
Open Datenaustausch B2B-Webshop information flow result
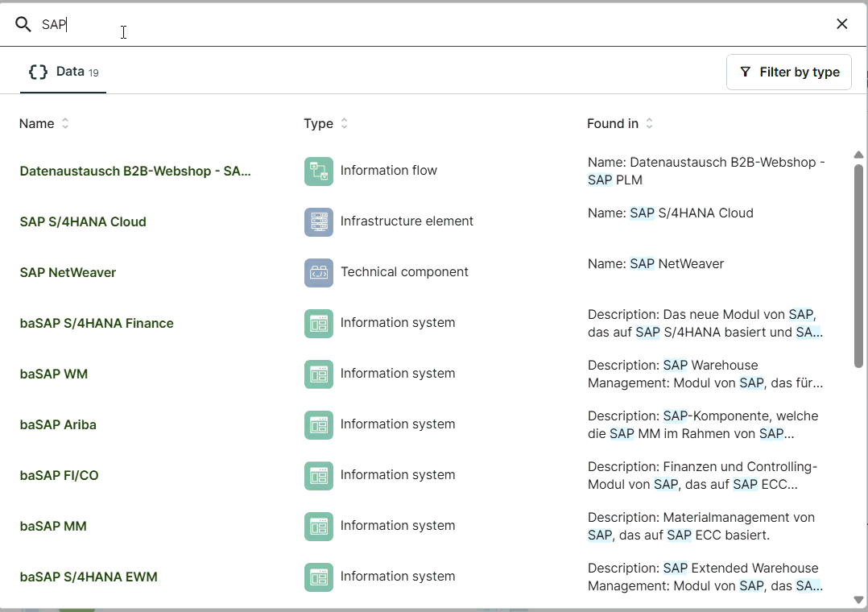(135, 172)
